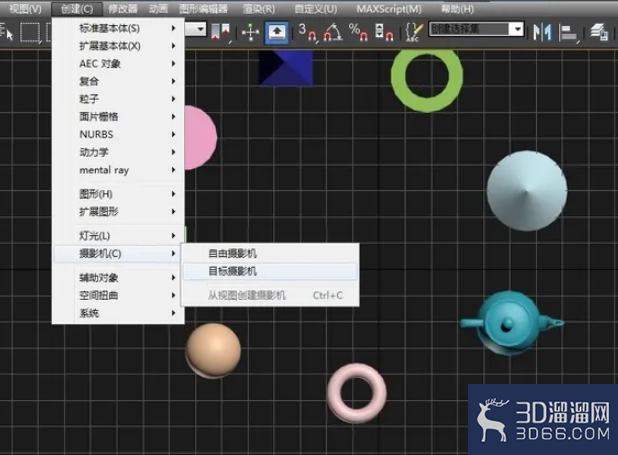Expand 面片栅格 submenu
Image resolution: width=618 pixels, height=455 pixels.
(118, 117)
